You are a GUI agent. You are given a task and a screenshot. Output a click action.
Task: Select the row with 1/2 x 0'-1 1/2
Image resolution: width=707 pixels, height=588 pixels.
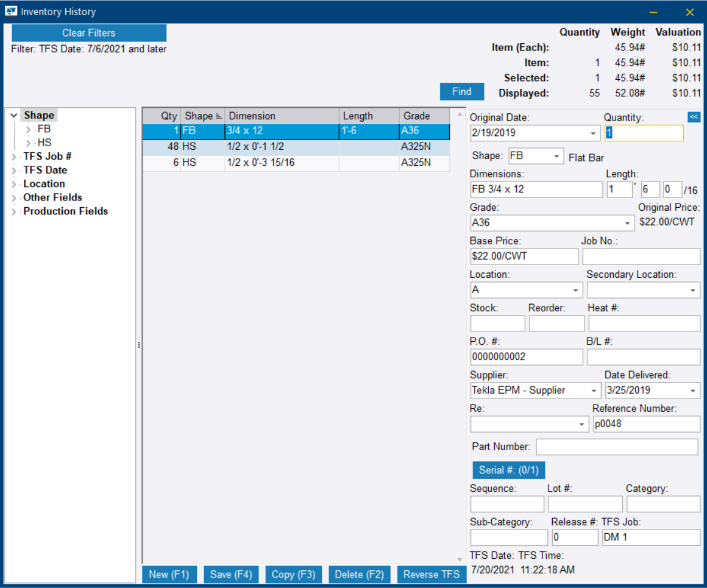pyautogui.click(x=296, y=147)
